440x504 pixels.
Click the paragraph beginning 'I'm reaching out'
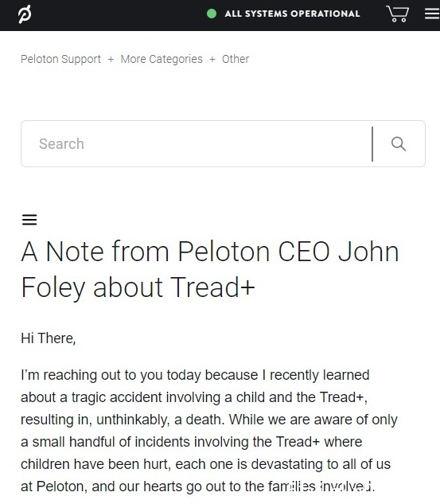coord(209,431)
